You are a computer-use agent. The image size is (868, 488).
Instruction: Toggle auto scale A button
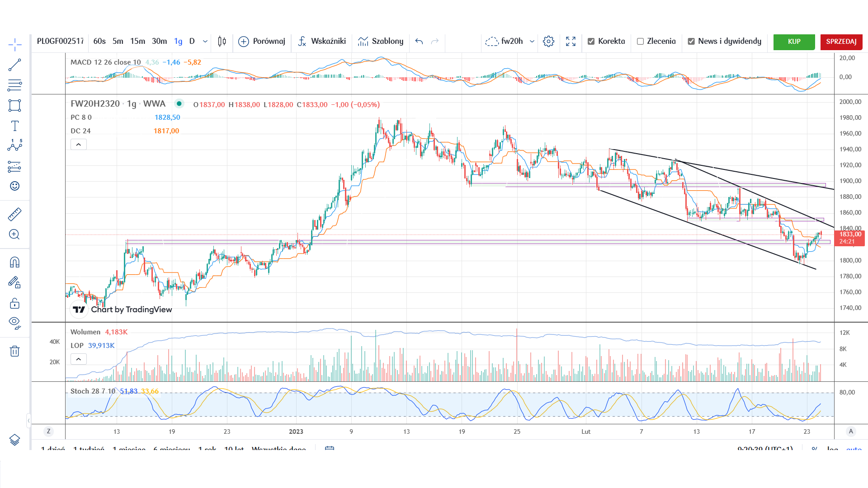click(x=851, y=432)
